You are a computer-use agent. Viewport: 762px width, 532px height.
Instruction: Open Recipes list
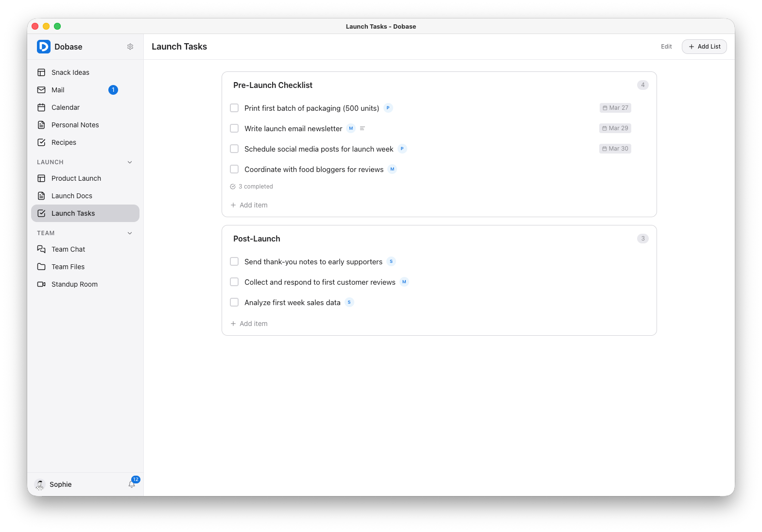85,142
